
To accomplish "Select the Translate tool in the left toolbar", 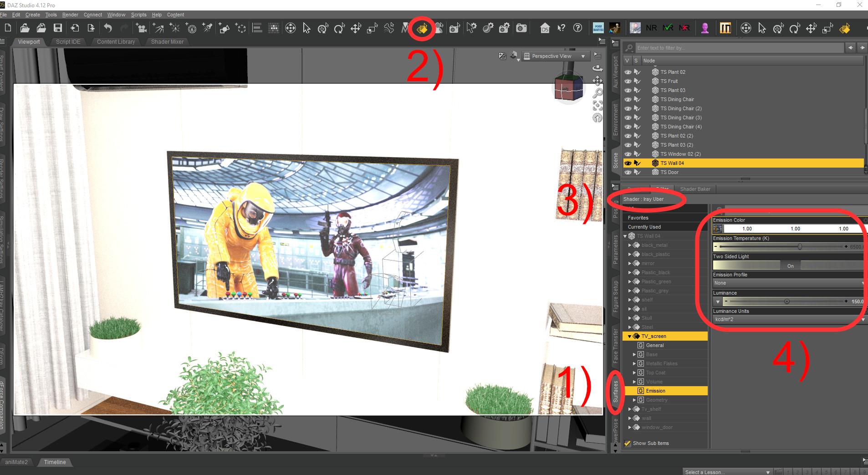I will pyautogui.click(x=356, y=28).
